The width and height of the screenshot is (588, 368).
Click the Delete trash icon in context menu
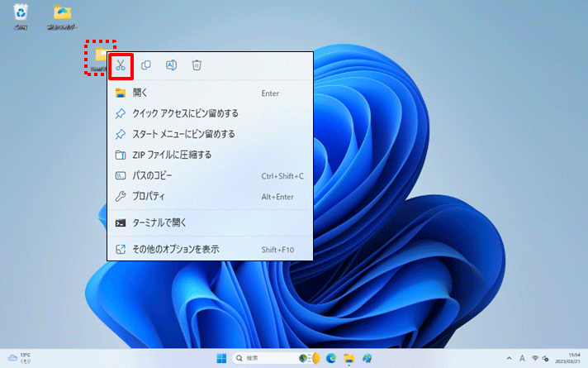pyautogui.click(x=197, y=65)
